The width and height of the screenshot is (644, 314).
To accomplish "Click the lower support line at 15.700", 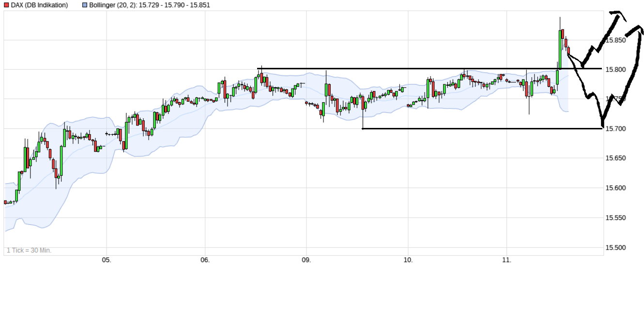I will pyautogui.click(x=460, y=128).
